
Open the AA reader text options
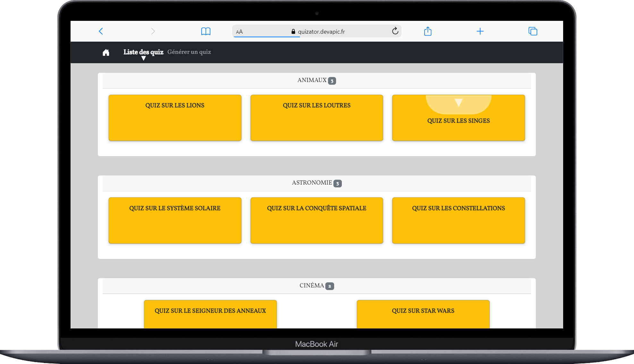coord(239,32)
